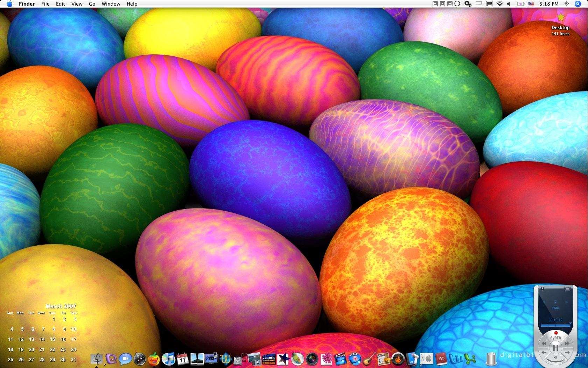
Task: Open Finder from the Dock
Action: pyautogui.click(x=97, y=359)
